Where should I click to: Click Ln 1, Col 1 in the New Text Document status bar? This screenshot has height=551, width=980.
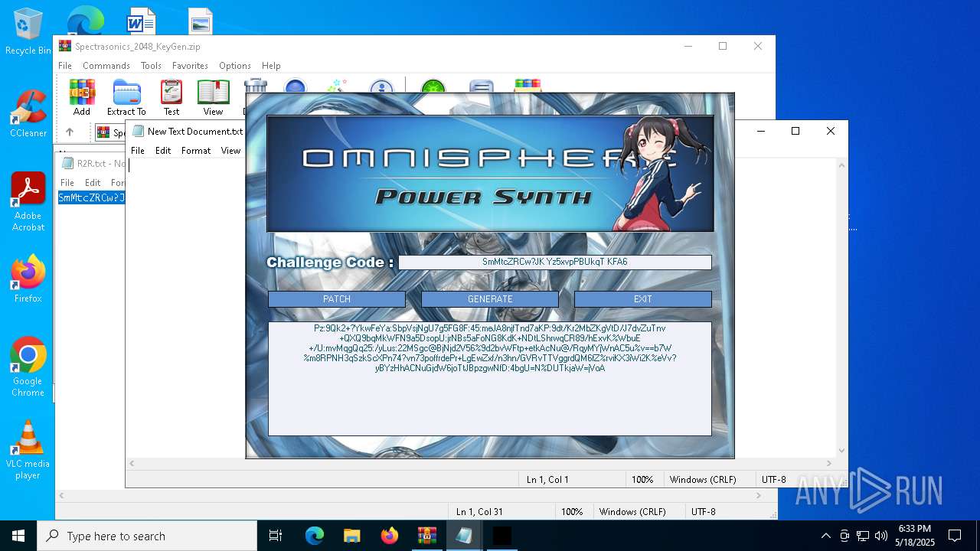coord(547,480)
